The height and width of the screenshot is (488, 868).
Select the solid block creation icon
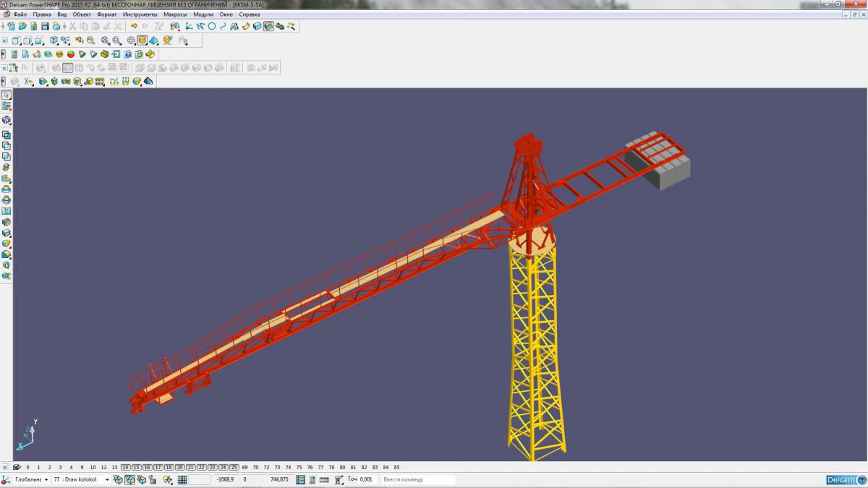pos(258,26)
